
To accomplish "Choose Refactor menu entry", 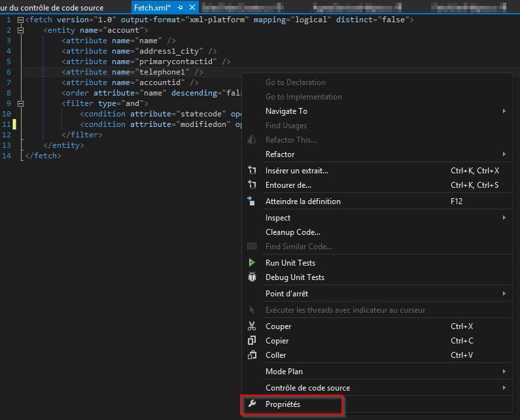I will 377,154.
